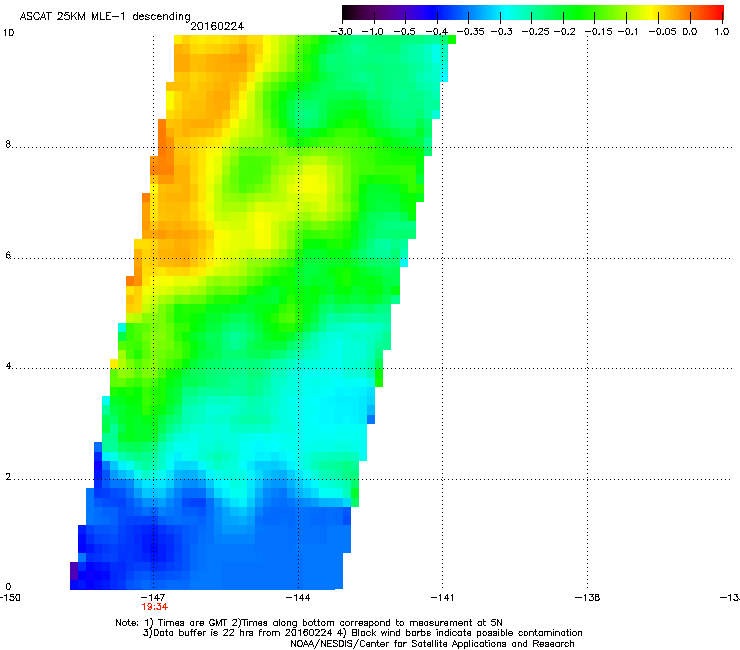Click the date label 20160224
Image resolution: width=740 pixels, height=650 pixels.
pos(217,26)
